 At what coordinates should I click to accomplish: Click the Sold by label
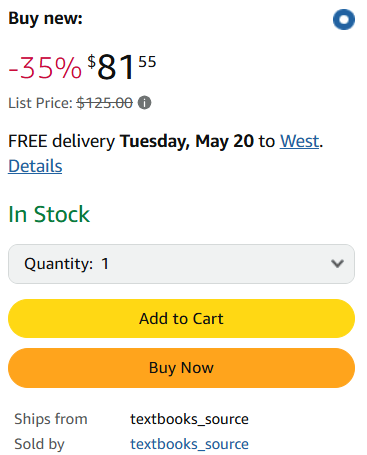coord(39,444)
